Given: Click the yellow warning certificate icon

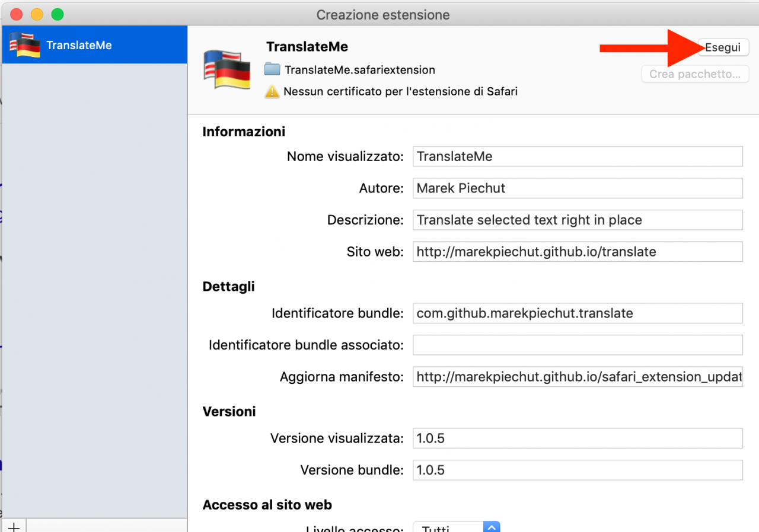Looking at the screenshot, I should [272, 91].
